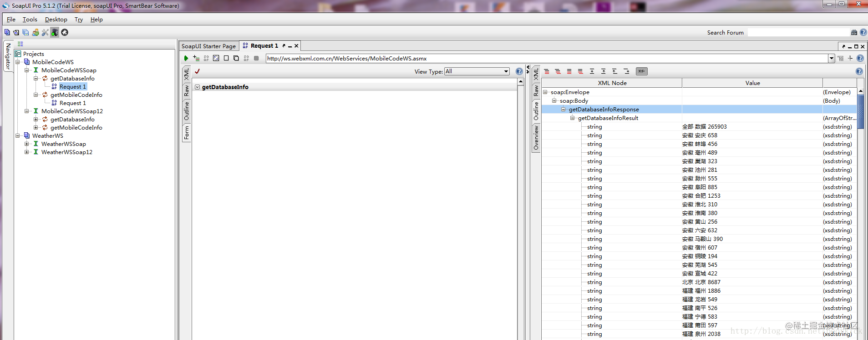Open the Try menu
Image resolution: width=868 pixels, height=340 pixels.
point(79,20)
